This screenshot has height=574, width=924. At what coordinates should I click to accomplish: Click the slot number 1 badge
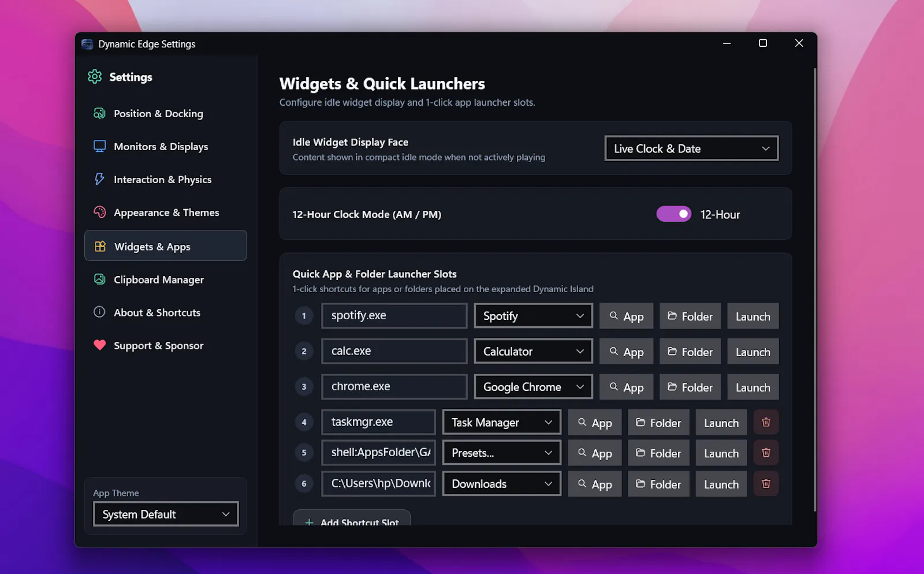(x=304, y=315)
